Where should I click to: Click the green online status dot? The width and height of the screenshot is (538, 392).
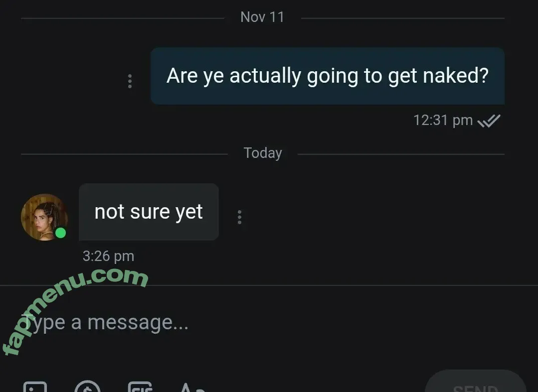(60, 233)
